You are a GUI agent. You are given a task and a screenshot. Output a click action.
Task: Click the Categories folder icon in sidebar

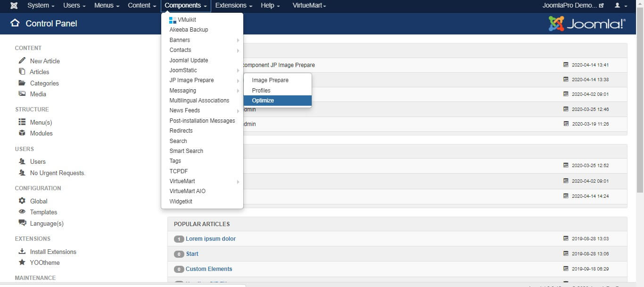point(22,83)
